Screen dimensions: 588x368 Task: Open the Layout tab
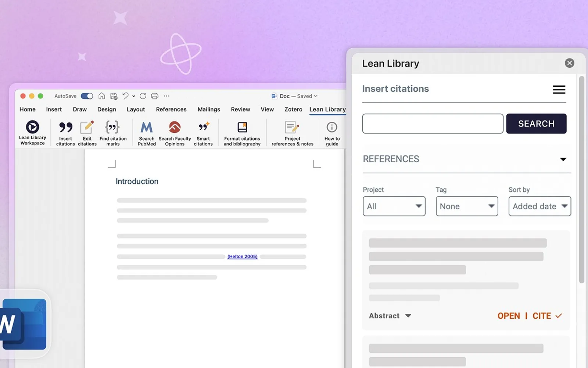pyautogui.click(x=136, y=109)
